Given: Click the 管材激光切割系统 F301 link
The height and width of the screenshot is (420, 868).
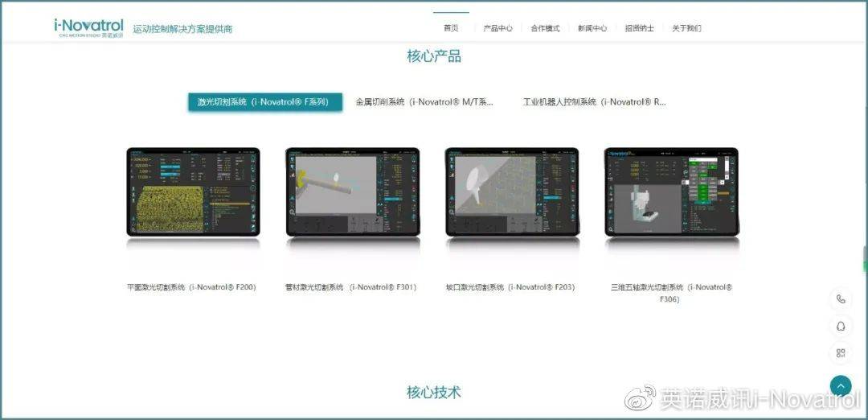Looking at the screenshot, I should (x=351, y=287).
